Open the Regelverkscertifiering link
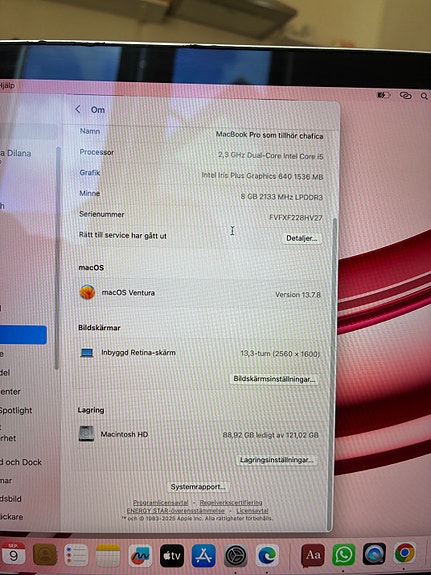 231,502
